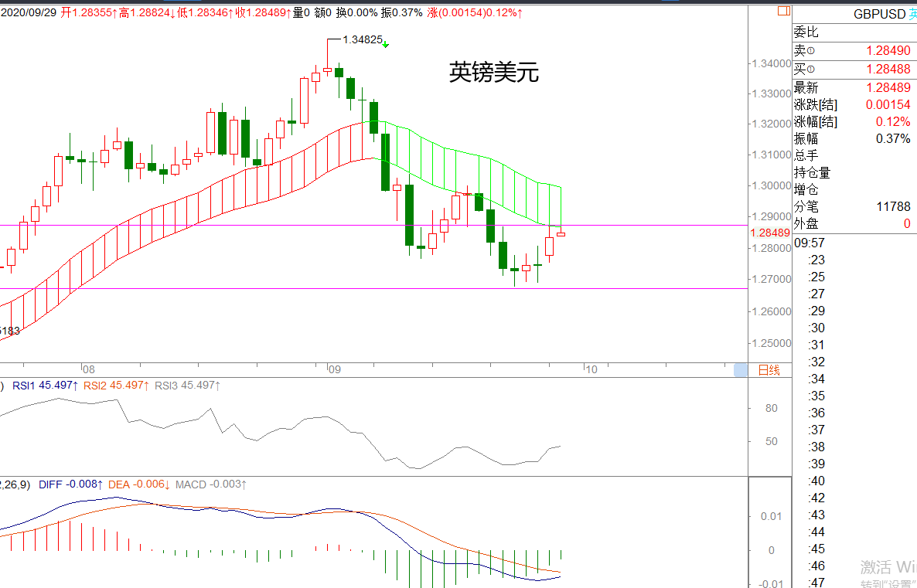
Task: Click the DIFF -0.008 indicator label
Action: coord(71,484)
